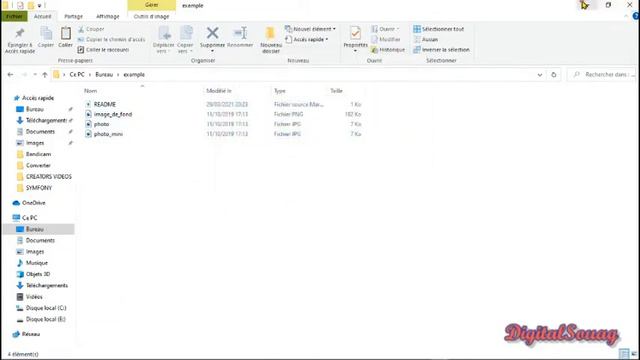Viewport: 640px width, 360px height.
Task: Open the Outils d'image tab
Action: click(151, 16)
